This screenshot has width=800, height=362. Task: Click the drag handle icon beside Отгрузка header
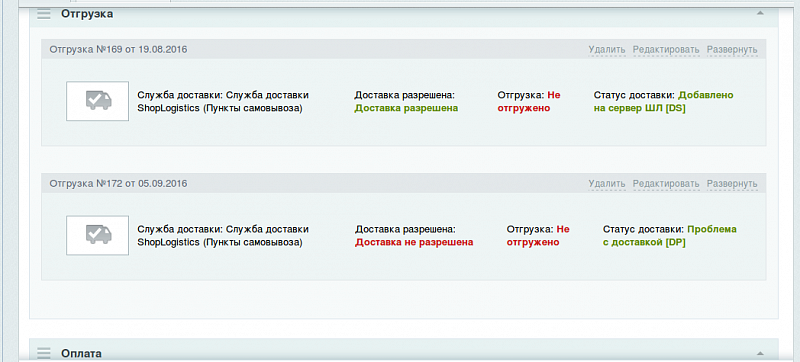44,14
